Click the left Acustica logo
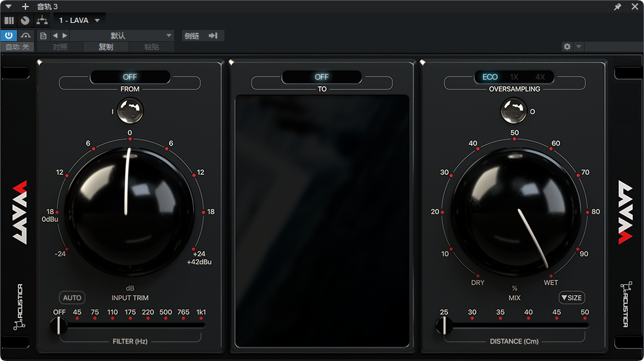 tap(19, 307)
